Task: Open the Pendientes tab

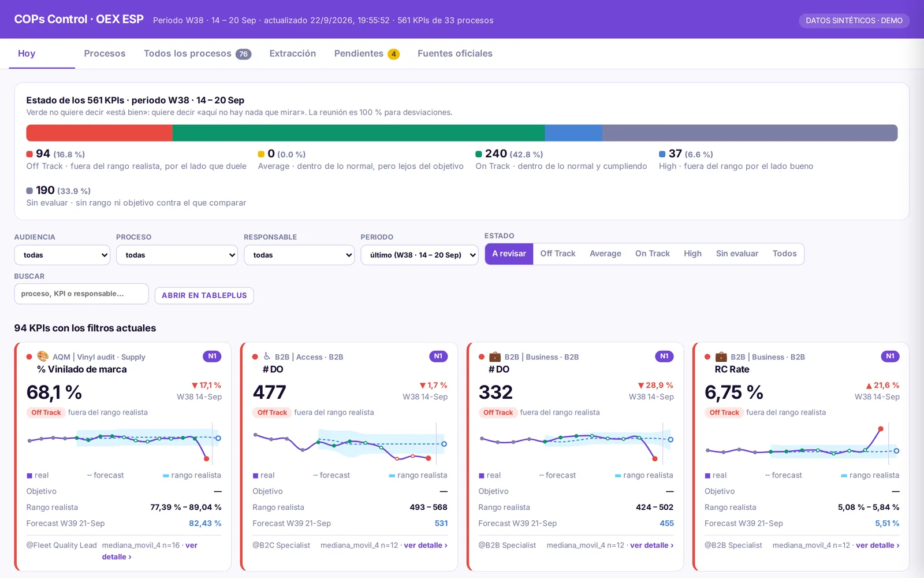Action: (x=367, y=54)
